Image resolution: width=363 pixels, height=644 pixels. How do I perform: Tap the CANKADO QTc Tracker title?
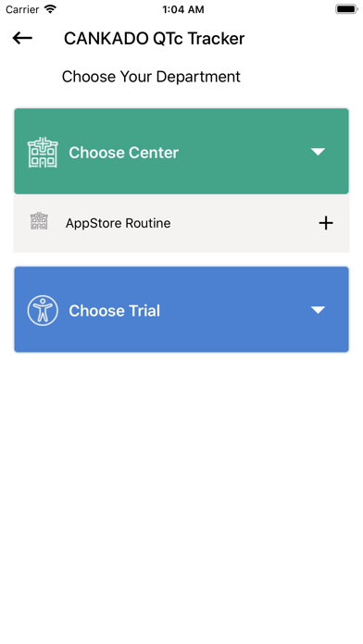[x=154, y=39]
